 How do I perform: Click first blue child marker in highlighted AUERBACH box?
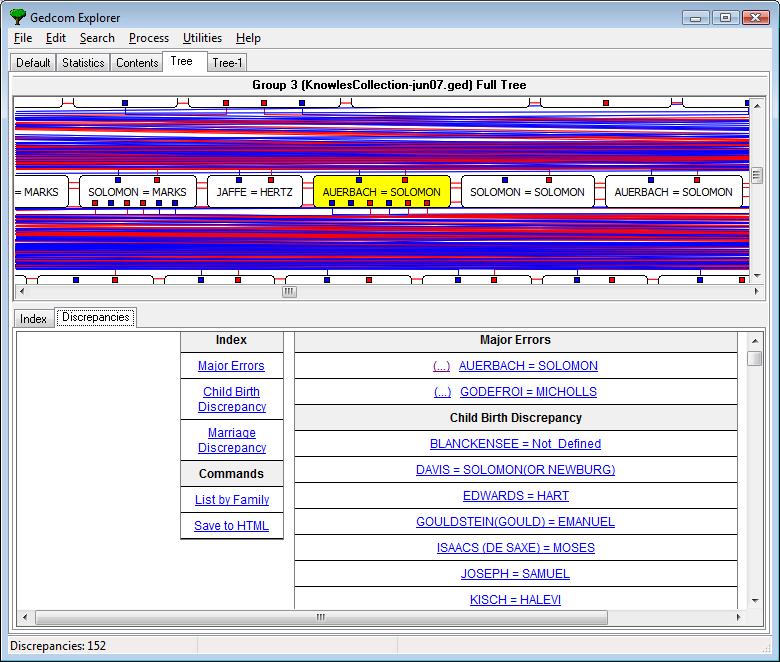tap(332, 203)
